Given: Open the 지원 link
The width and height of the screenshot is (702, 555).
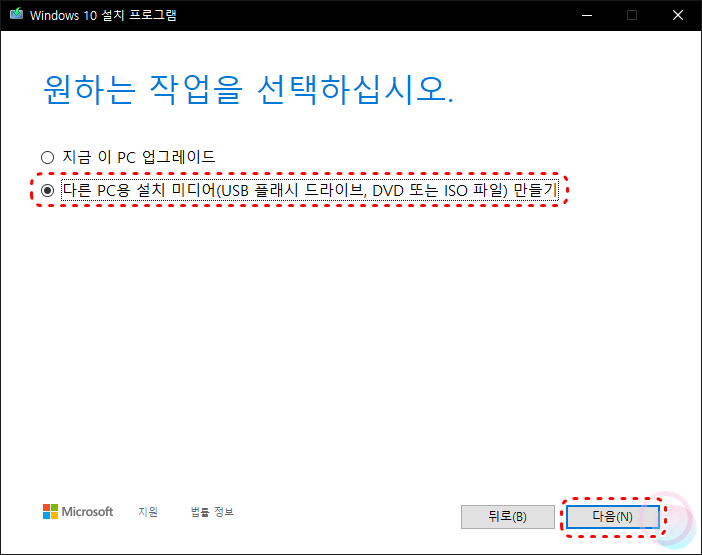Looking at the screenshot, I should coord(148,512).
